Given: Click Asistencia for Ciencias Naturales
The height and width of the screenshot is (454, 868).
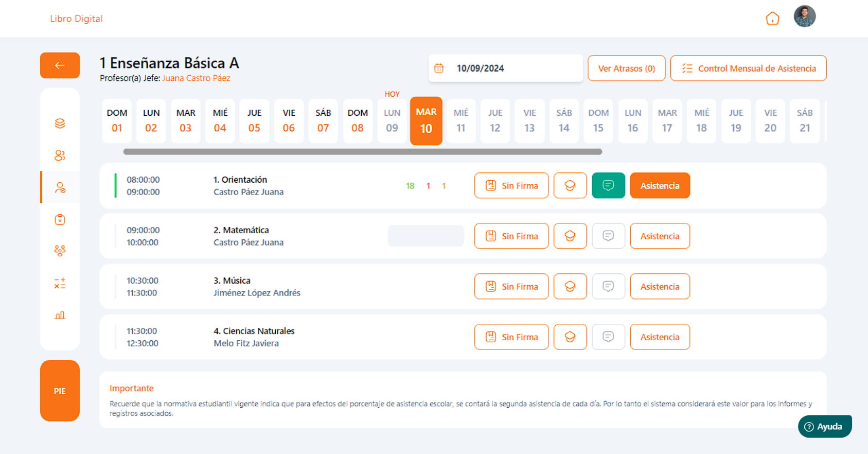Looking at the screenshot, I should 660,337.
